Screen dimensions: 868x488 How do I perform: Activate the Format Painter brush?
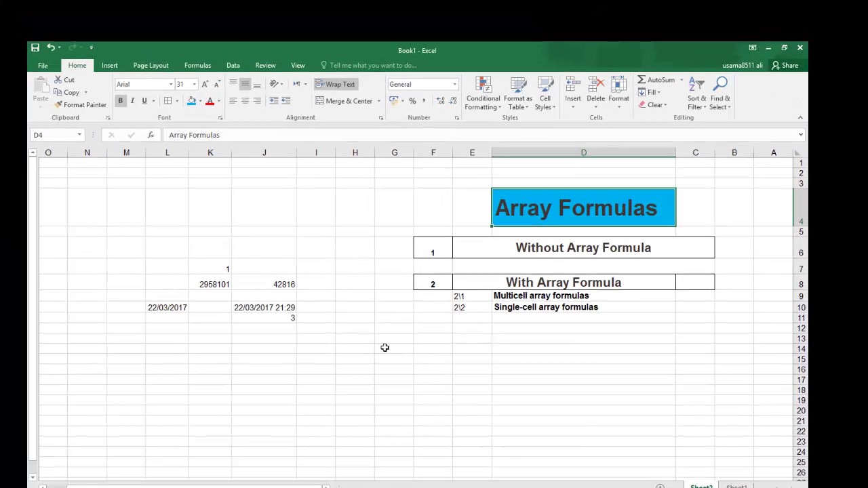coord(80,105)
